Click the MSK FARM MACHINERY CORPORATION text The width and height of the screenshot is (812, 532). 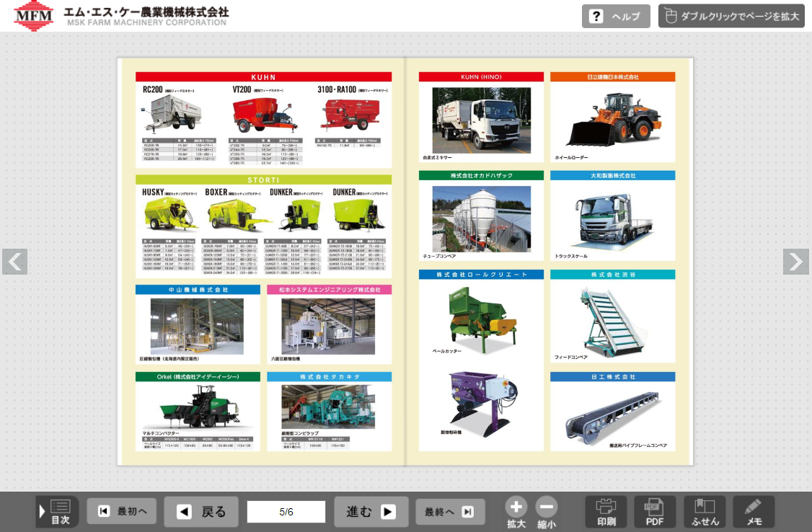[146, 23]
